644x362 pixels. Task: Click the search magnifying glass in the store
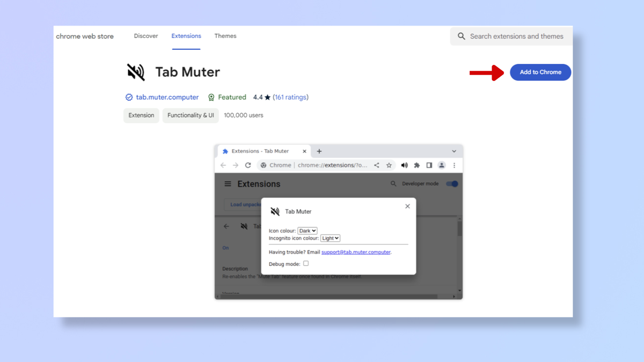461,36
